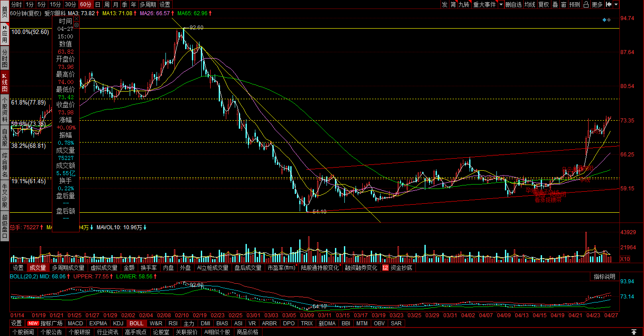
Task: Open 应用 sidebar item
Action: 4,34
